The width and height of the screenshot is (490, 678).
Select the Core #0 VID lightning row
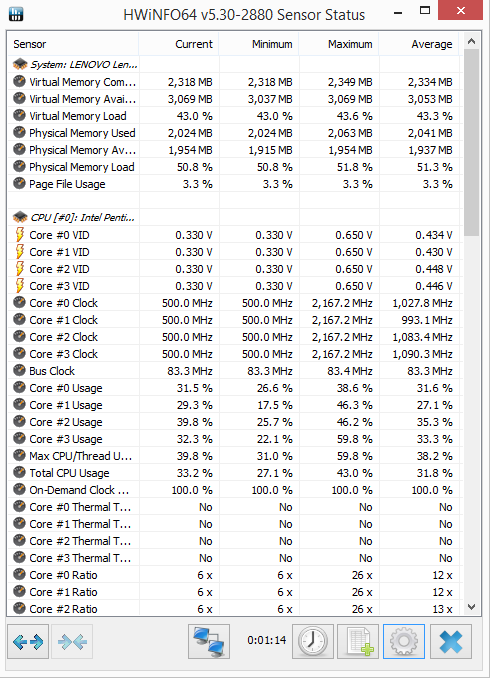coord(234,235)
